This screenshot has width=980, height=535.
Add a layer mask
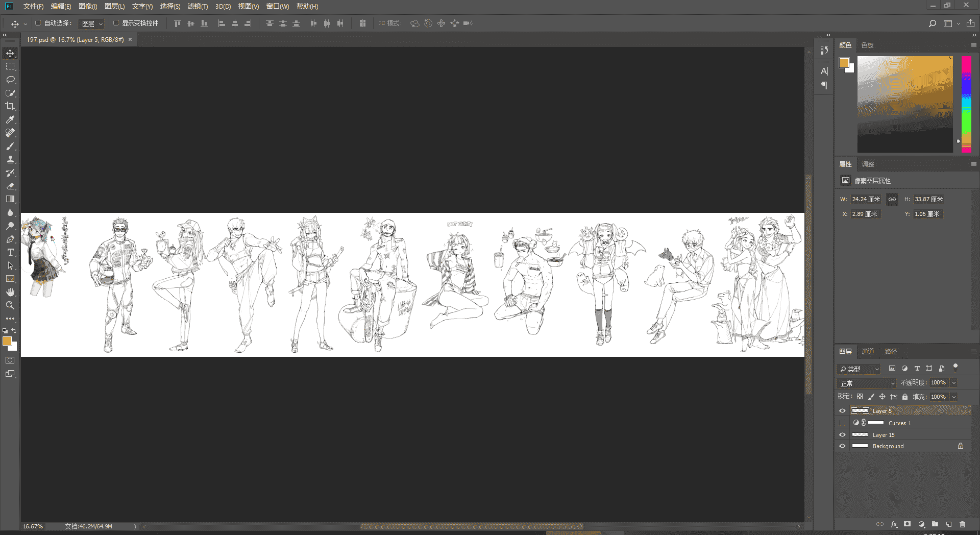pyautogui.click(x=907, y=524)
